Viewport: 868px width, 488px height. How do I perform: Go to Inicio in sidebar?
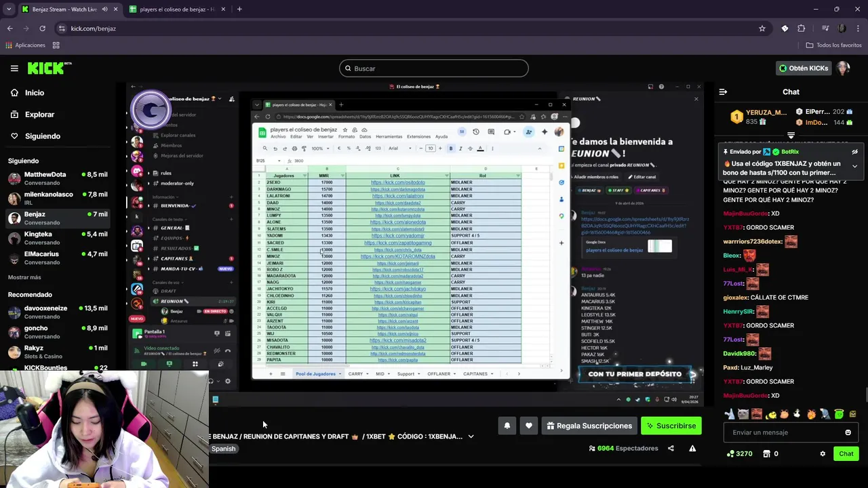[x=35, y=93]
